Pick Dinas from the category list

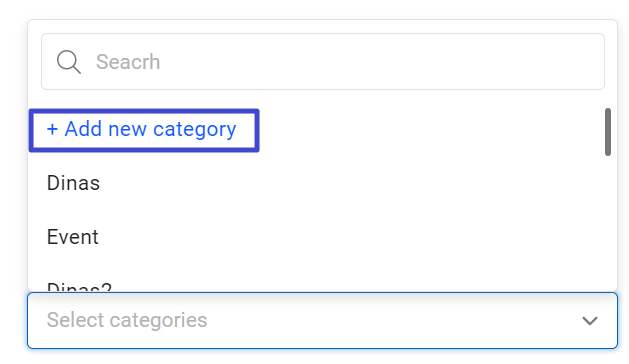73,183
